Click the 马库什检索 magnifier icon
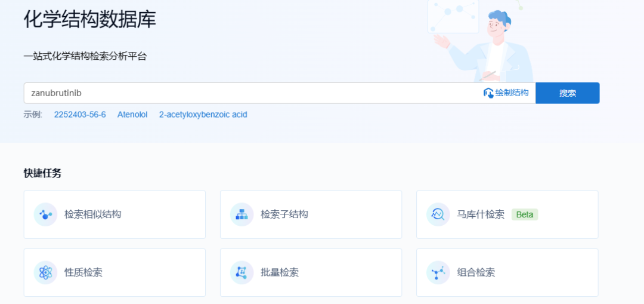Image resolution: width=644 pixels, height=304 pixels. pyautogui.click(x=438, y=214)
